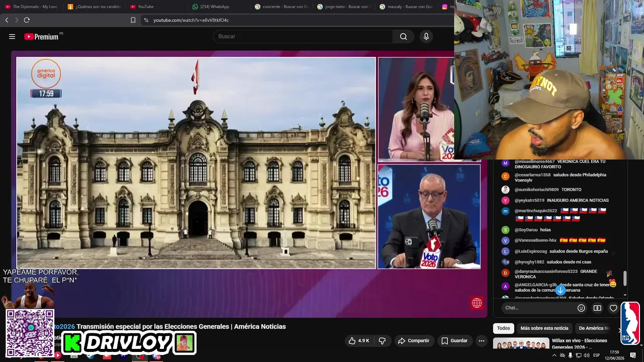Click chat user @sumikohoriuchi9809
This screenshot has height=362, width=644.
click(x=536, y=190)
